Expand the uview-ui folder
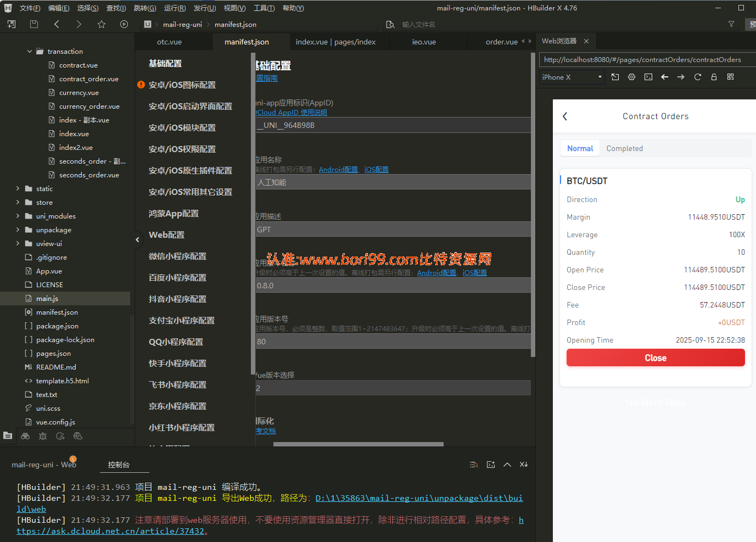 (18, 243)
